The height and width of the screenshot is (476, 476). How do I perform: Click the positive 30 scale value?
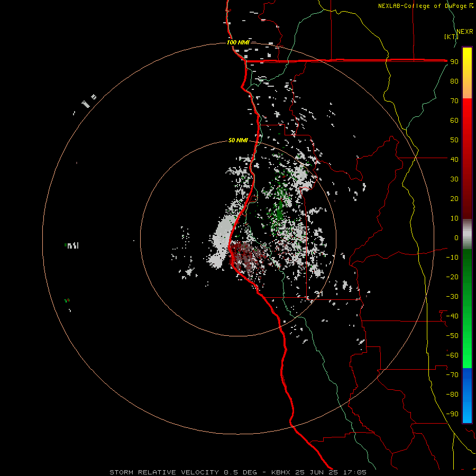tap(454, 179)
